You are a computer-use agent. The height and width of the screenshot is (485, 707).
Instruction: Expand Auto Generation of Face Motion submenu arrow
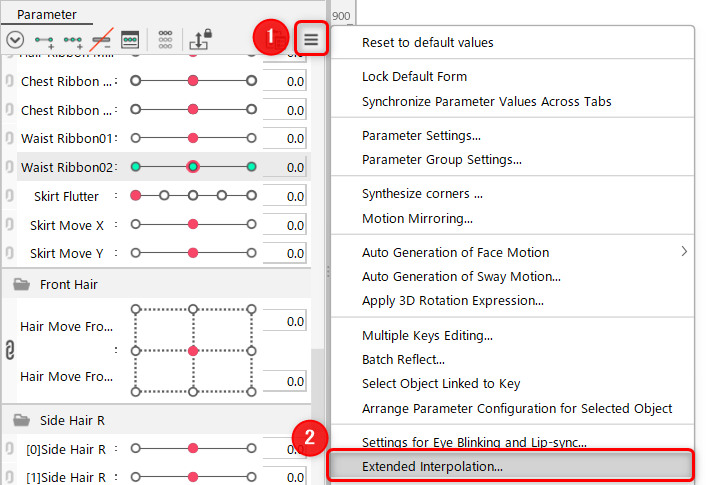[684, 252]
